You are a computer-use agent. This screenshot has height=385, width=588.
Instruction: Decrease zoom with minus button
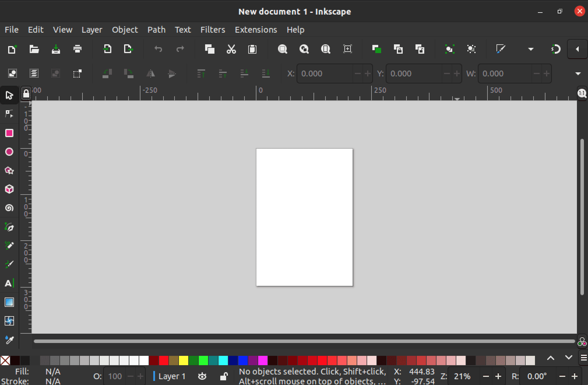[486, 376]
